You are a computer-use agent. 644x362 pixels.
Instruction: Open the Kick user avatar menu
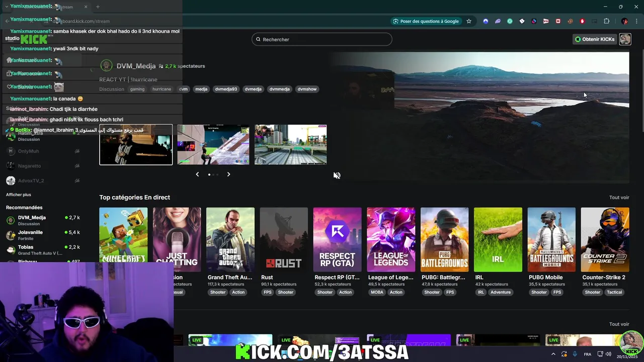(x=625, y=39)
